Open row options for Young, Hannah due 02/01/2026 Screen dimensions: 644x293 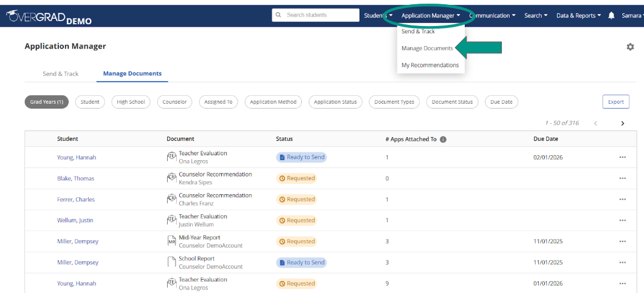623,157
